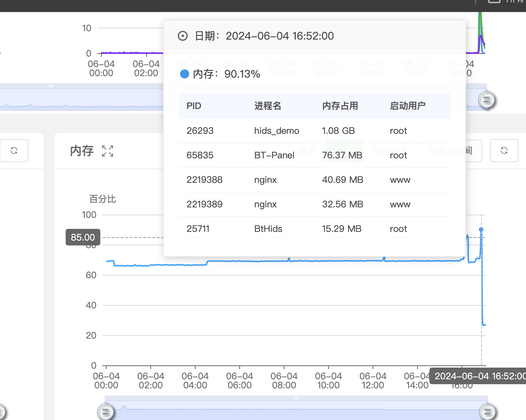Click the target icon beside the tooltip date
Screen dimensions: 526x420
coord(183,36)
